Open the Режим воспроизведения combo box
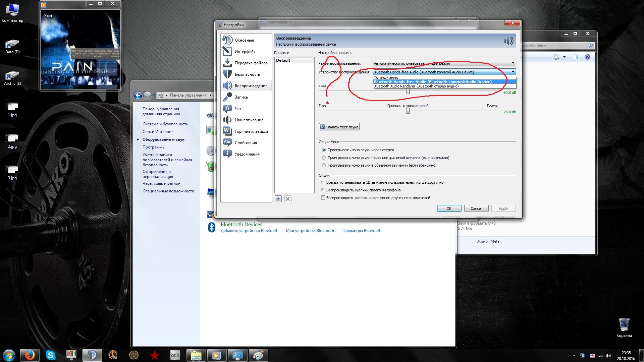 click(x=444, y=63)
